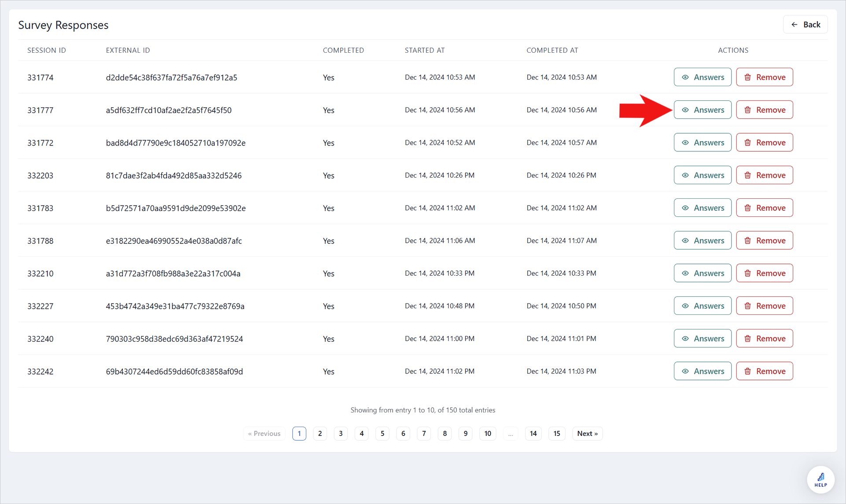Click the External ID column header
This screenshot has height=504, width=846.
[128, 50]
